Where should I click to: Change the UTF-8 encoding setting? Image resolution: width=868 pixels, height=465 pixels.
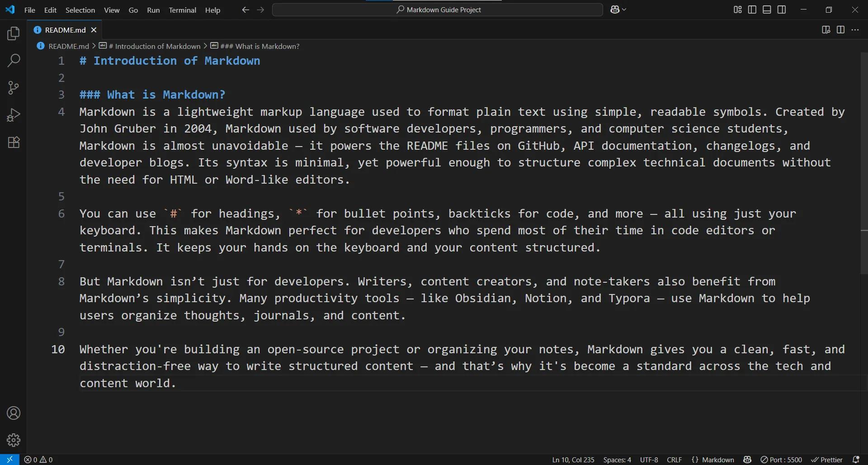pos(649,460)
